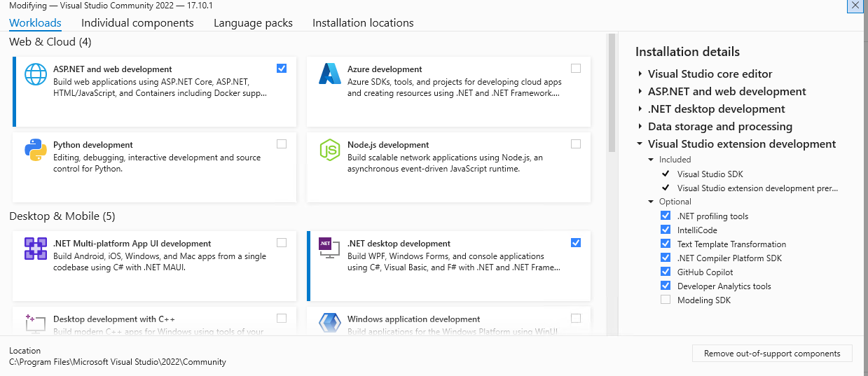
Task: Click the Web & Cloud (4) heading
Action: coord(50,42)
